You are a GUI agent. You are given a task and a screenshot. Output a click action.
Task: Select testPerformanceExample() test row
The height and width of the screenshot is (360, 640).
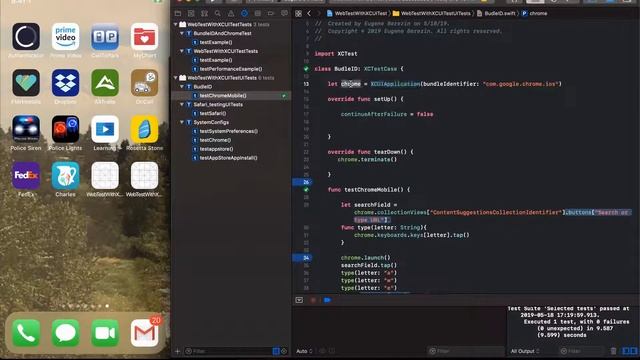pos(231,69)
